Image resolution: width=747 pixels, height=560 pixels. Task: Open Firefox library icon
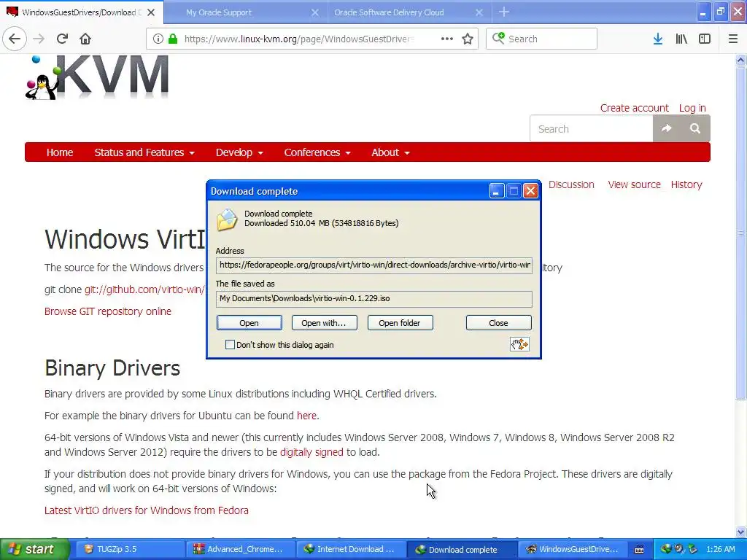coord(681,39)
